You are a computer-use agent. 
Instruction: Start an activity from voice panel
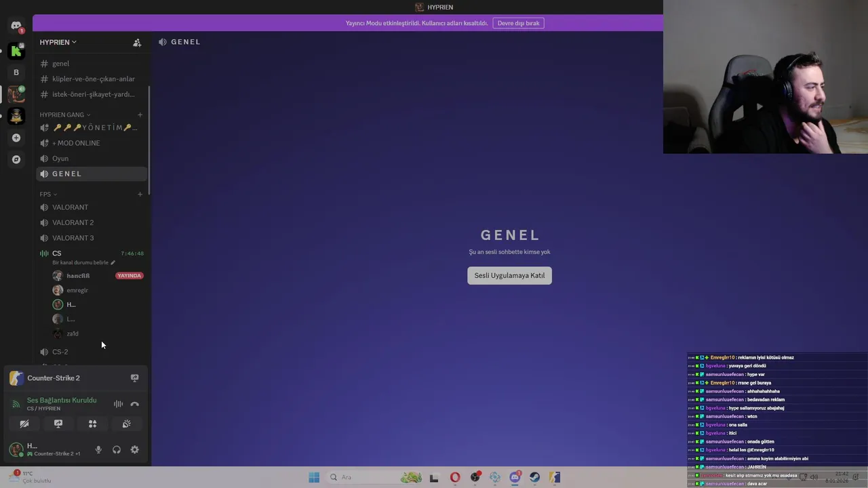[92, 424]
